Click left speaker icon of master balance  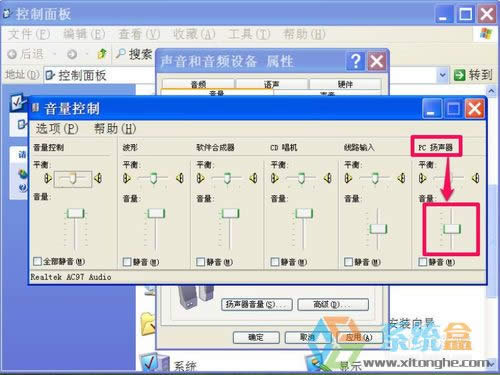pos(47,178)
